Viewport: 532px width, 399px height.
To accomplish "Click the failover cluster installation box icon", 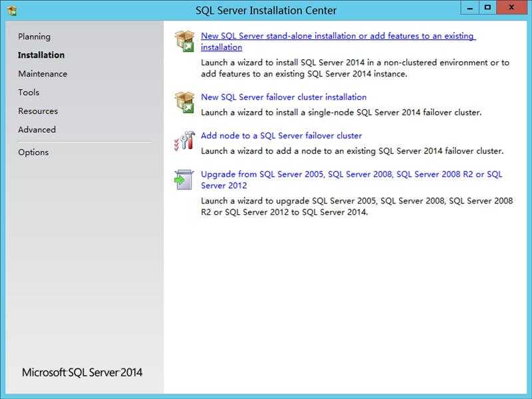I will [185, 102].
